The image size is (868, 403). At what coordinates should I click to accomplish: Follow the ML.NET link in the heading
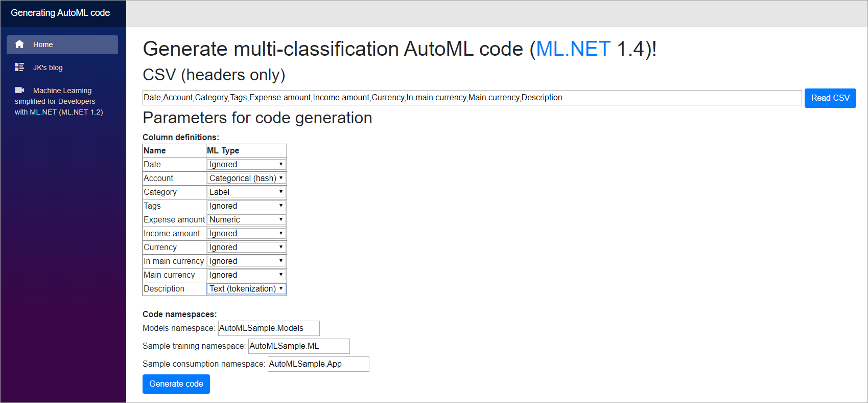tap(573, 49)
